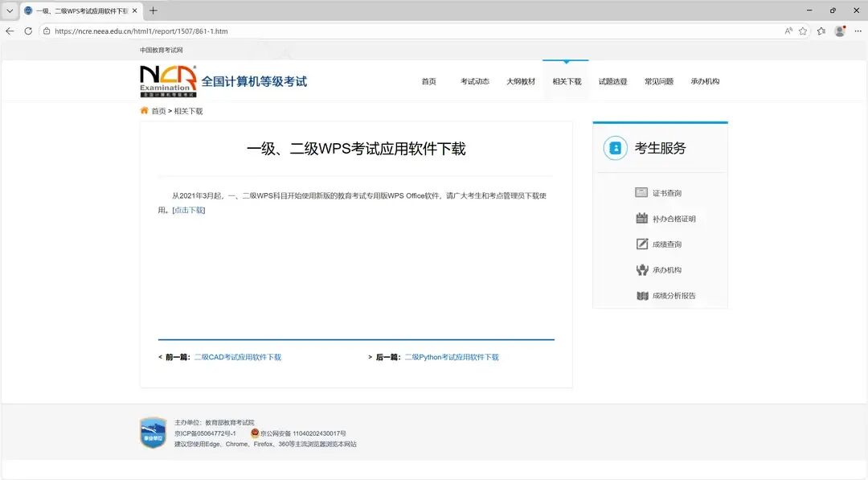This screenshot has height=480, width=868.
Task: Open the 大纲教材 navigation item
Action: [x=520, y=81]
